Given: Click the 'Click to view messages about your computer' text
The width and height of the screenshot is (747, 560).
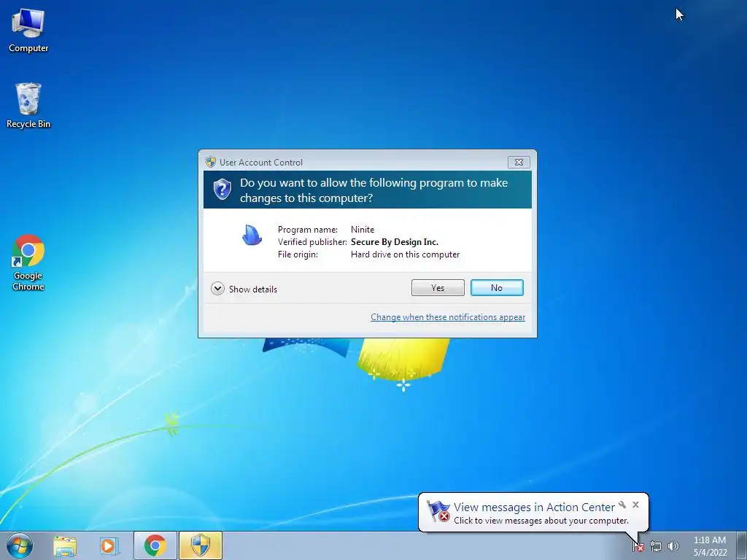Looking at the screenshot, I should 541,521.
